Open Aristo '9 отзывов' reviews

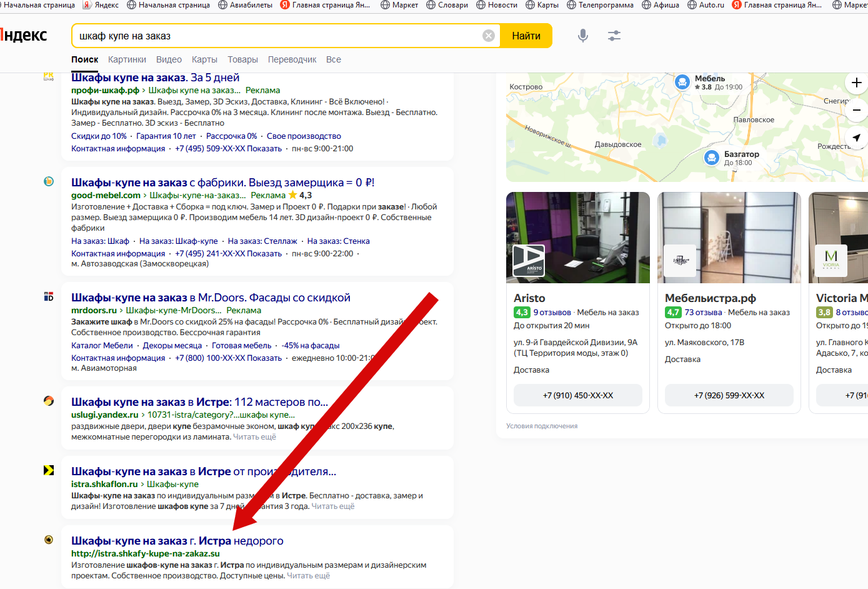(x=552, y=312)
